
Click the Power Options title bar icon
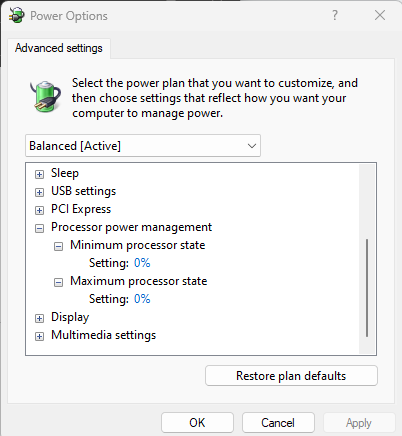click(x=17, y=15)
